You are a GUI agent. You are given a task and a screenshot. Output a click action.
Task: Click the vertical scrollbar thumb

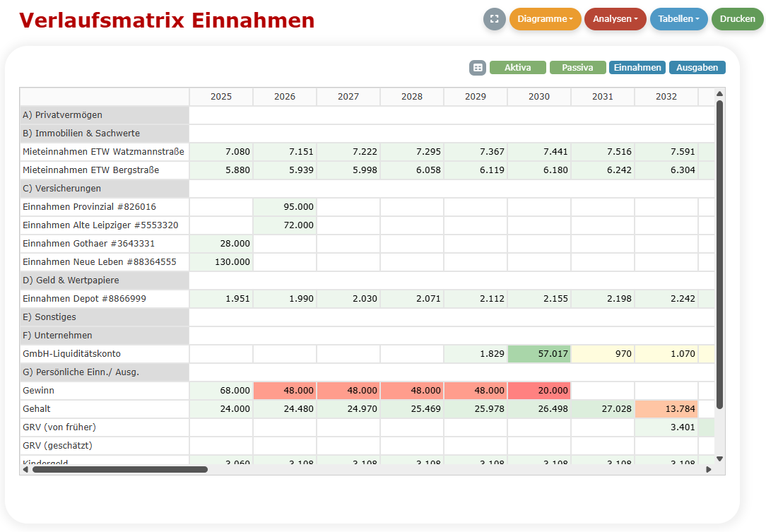(x=719, y=254)
